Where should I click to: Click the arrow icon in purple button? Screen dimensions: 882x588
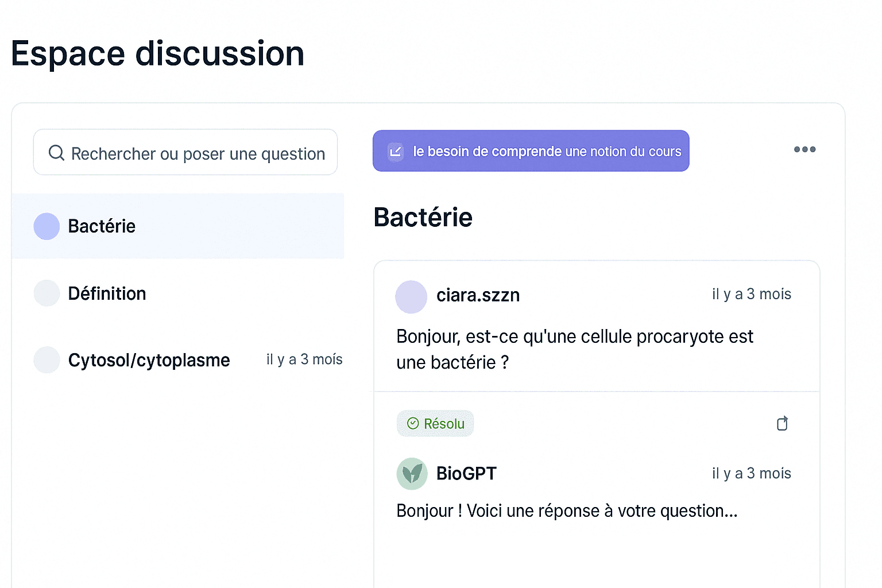396,152
